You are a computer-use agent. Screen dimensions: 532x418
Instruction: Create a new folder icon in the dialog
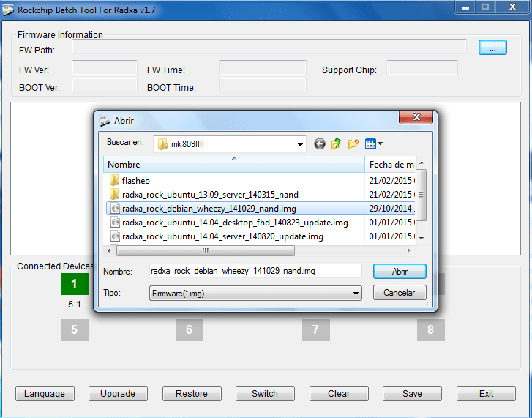[353, 144]
